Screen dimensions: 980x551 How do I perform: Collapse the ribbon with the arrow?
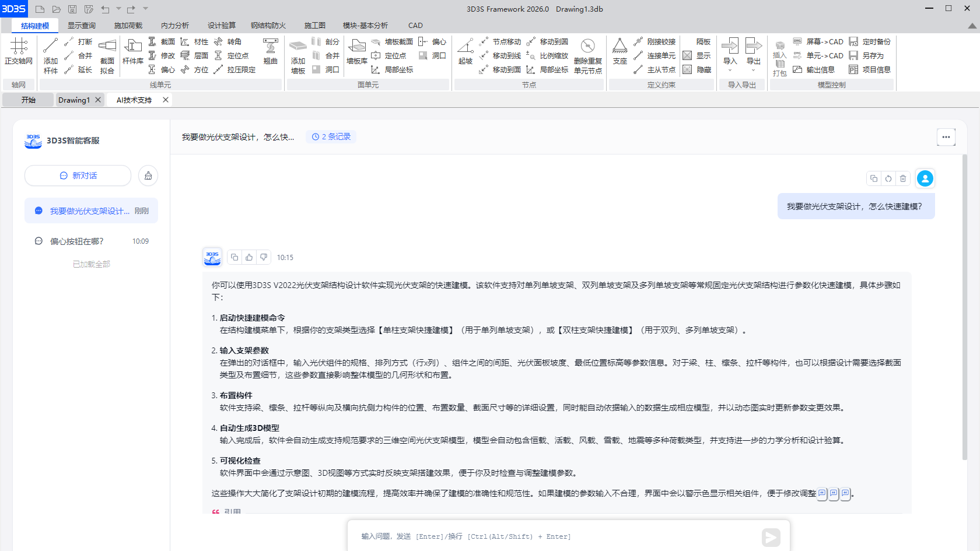972,26
